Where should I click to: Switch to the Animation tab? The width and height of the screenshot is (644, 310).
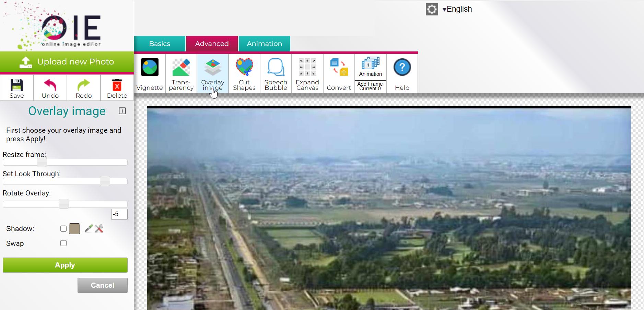[265, 44]
